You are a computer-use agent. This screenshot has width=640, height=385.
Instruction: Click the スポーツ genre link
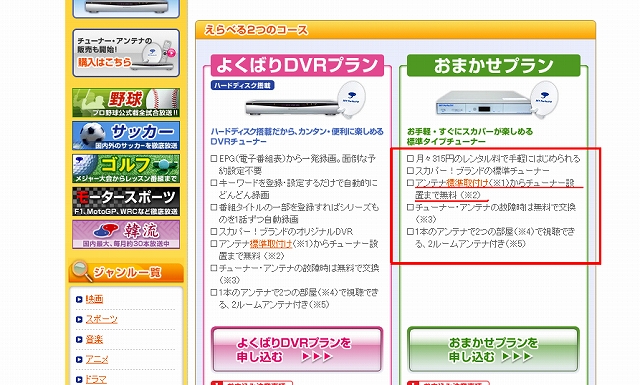click(101, 319)
